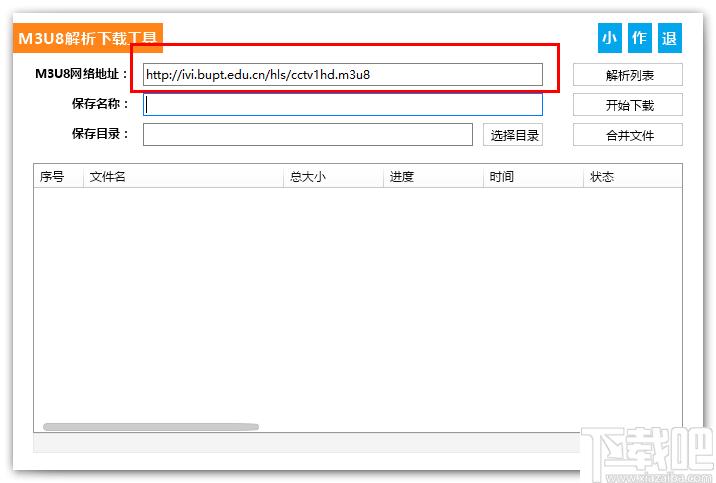Sort by 文件名 column header
716x483 pixels.
pos(183,177)
